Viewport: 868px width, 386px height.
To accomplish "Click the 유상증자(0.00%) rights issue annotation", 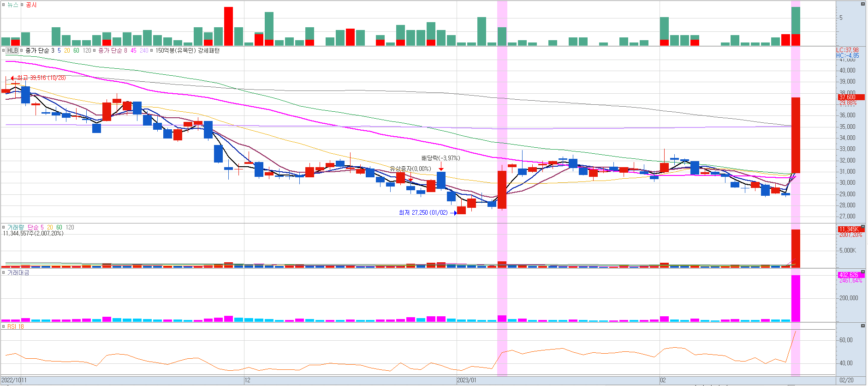I will (410, 169).
